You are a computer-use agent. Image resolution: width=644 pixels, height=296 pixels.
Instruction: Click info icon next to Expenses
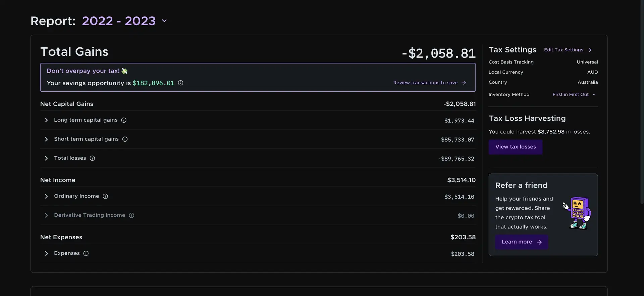tap(86, 253)
